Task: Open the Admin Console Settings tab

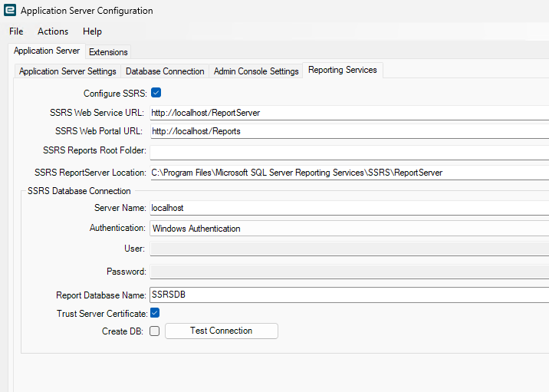Action: pos(256,71)
